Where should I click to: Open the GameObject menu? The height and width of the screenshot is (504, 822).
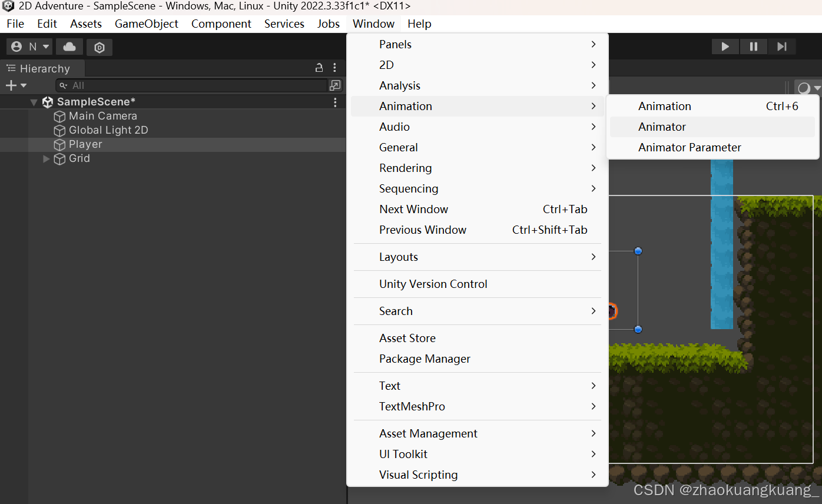click(147, 24)
